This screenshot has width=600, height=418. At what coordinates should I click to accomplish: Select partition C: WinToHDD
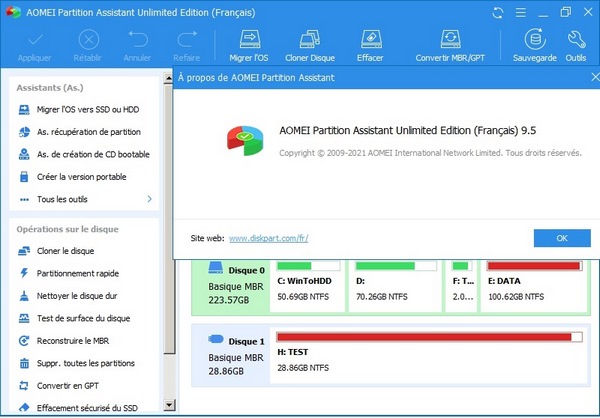(307, 287)
